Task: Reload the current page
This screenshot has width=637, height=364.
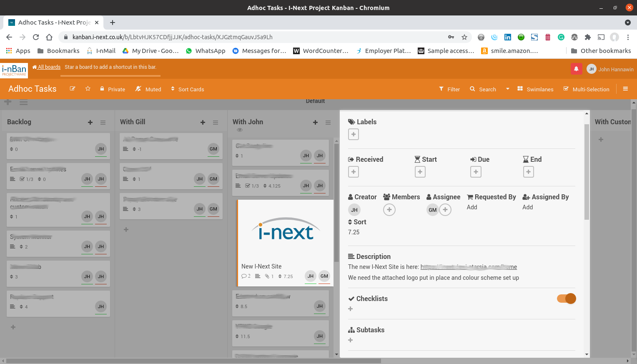Action: [36, 37]
